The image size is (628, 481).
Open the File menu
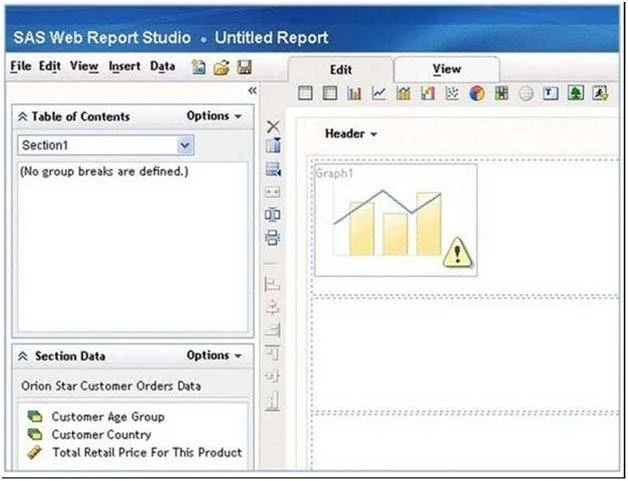pyautogui.click(x=21, y=66)
